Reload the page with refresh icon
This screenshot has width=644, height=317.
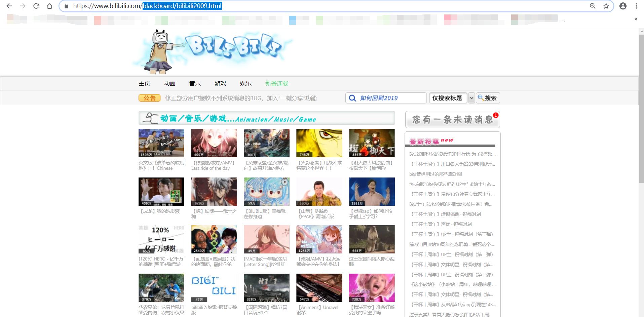36,6
